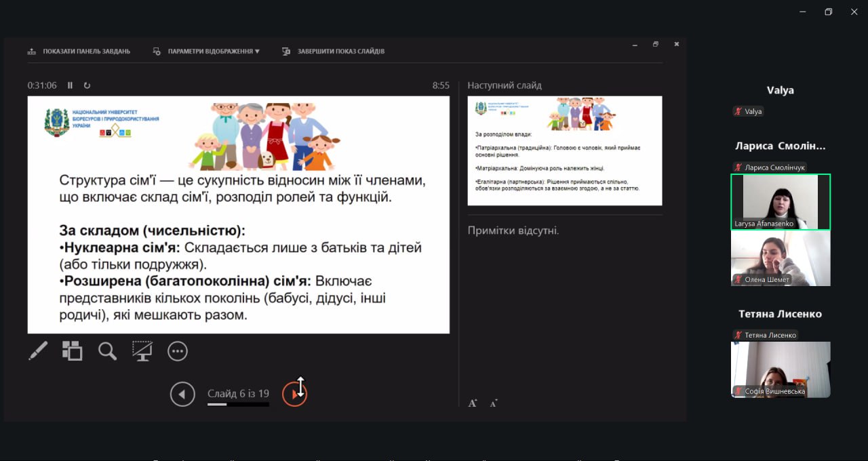Activate the magnifier zoom into slide tool
Screen dimensions: 868x461
(107, 350)
